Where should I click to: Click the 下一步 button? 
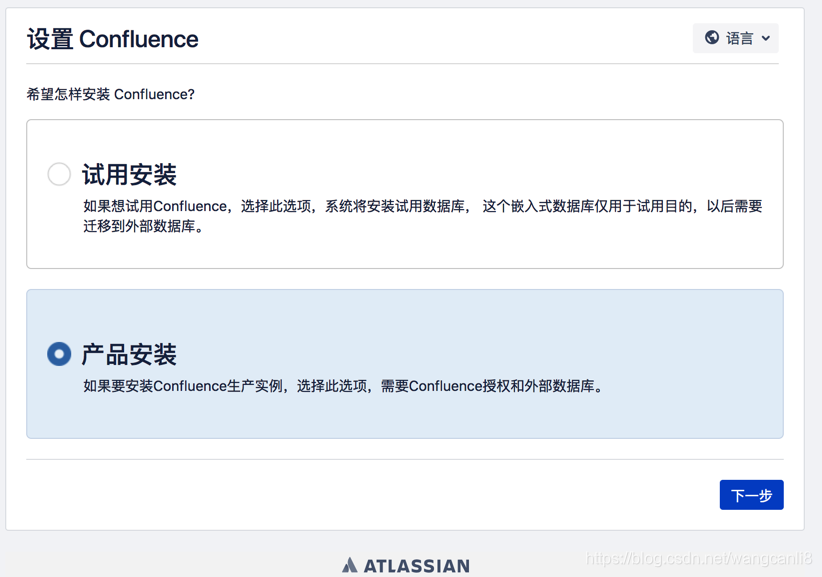click(751, 495)
